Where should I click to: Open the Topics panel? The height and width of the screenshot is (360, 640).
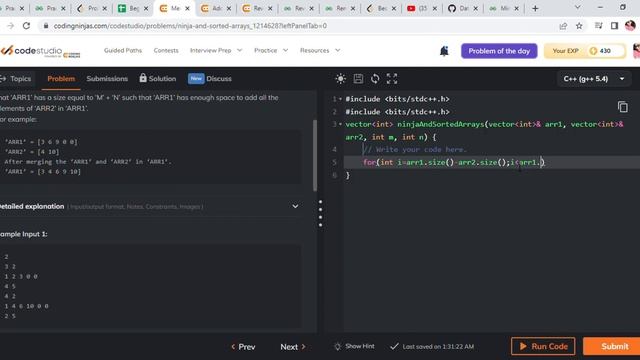click(16, 78)
